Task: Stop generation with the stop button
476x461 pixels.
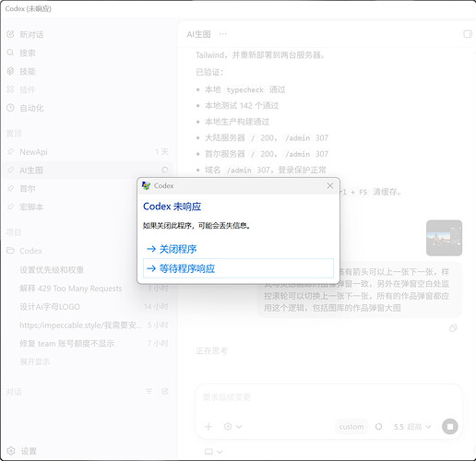Action: 450,427
